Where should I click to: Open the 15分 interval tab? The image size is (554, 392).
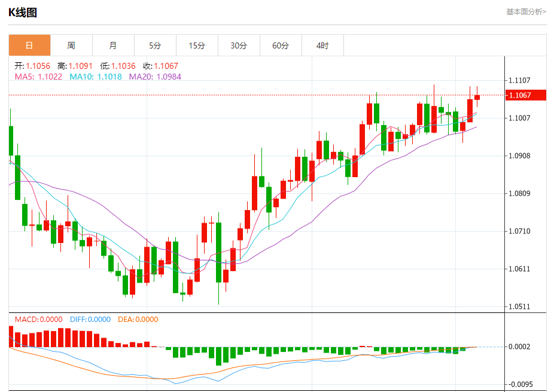point(197,45)
